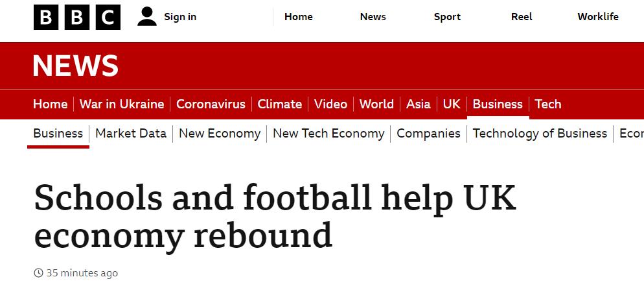Go to the World news section
This screenshot has height=290, width=644.
point(376,104)
